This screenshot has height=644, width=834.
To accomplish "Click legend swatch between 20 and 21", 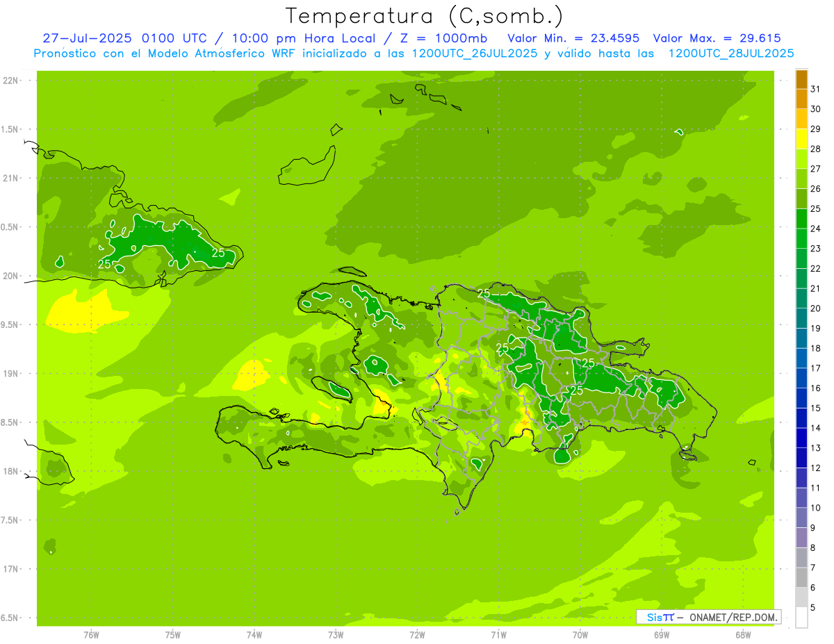I will (x=801, y=299).
